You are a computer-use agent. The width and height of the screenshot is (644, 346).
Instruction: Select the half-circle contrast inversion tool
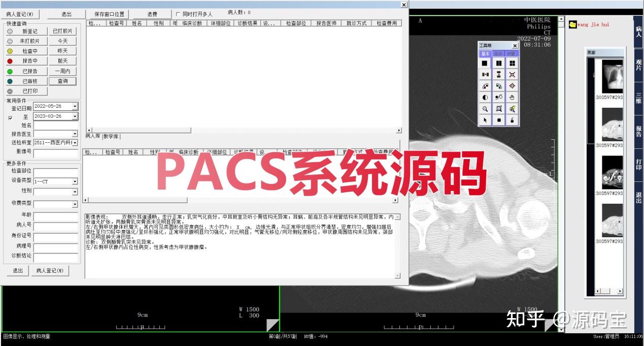(485, 97)
